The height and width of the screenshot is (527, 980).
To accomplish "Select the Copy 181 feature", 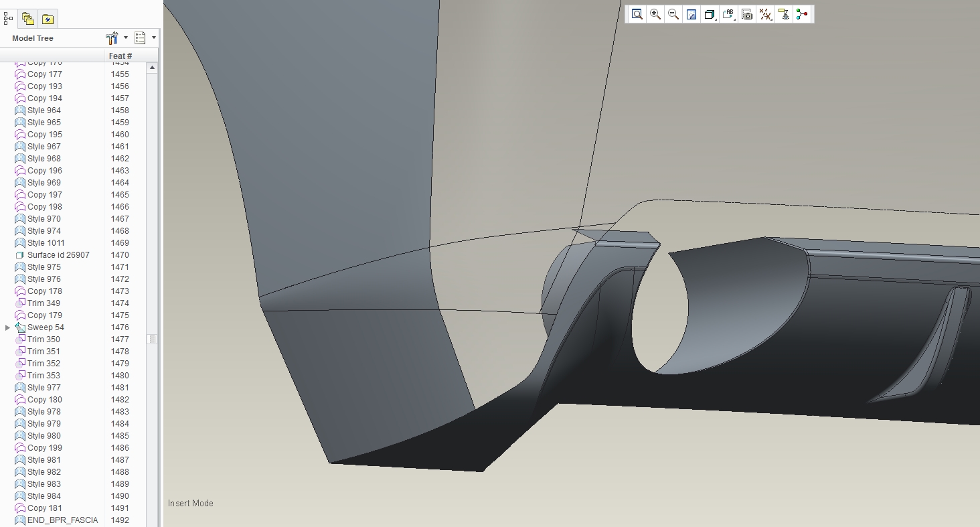I will (x=45, y=508).
